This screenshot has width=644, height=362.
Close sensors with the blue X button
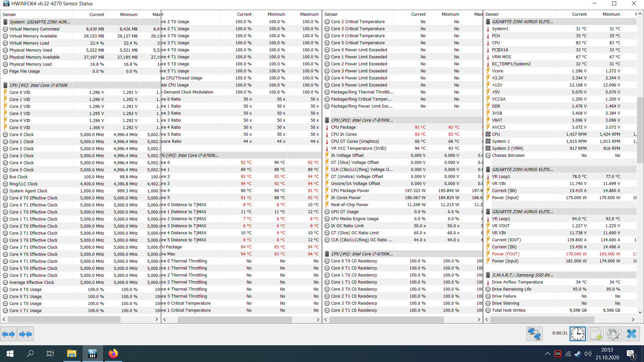(632, 334)
